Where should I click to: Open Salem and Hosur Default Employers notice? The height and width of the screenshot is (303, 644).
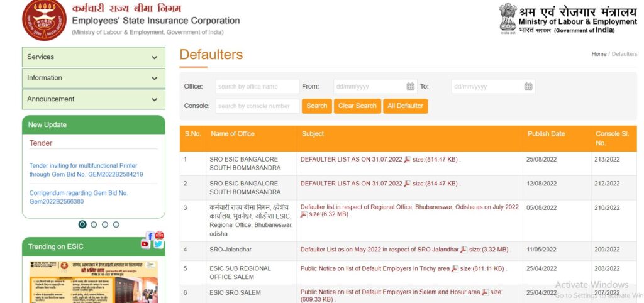coord(390,292)
